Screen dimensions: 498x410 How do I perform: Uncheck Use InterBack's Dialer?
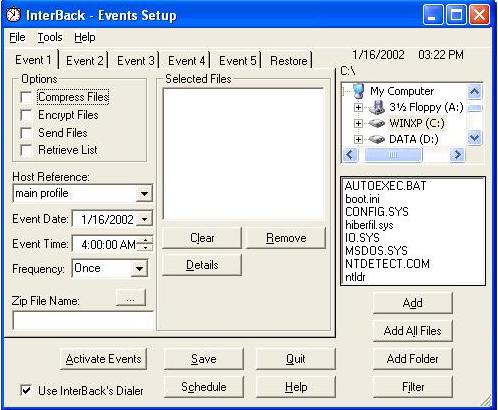26,390
